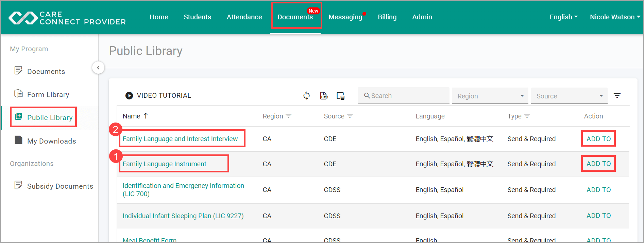The height and width of the screenshot is (243, 644).
Task: Open the Family Language and Interest Interview link
Action: point(180,139)
